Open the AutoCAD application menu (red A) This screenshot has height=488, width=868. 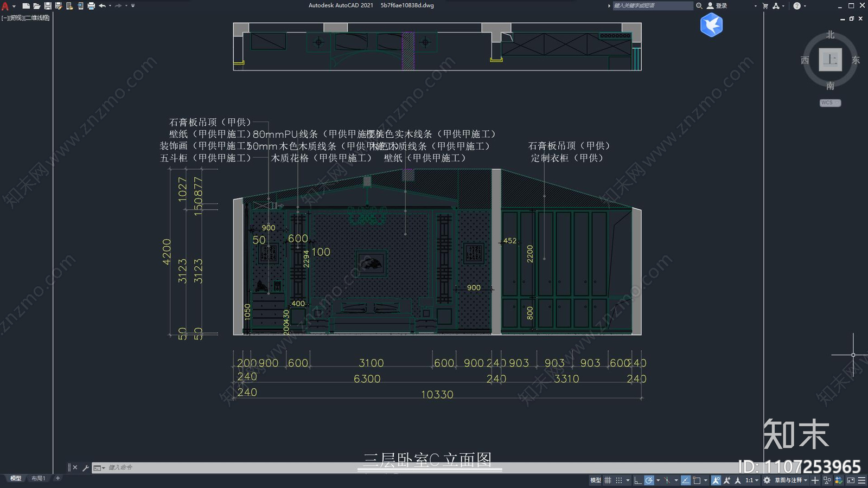click(5, 6)
